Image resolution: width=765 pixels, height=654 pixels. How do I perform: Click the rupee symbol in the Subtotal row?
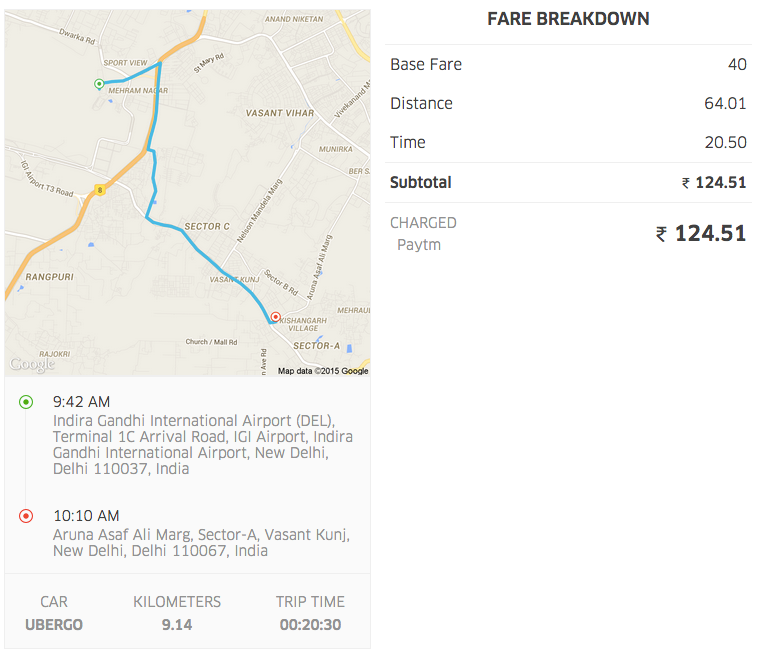pyautogui.click(x=685, y=184)
